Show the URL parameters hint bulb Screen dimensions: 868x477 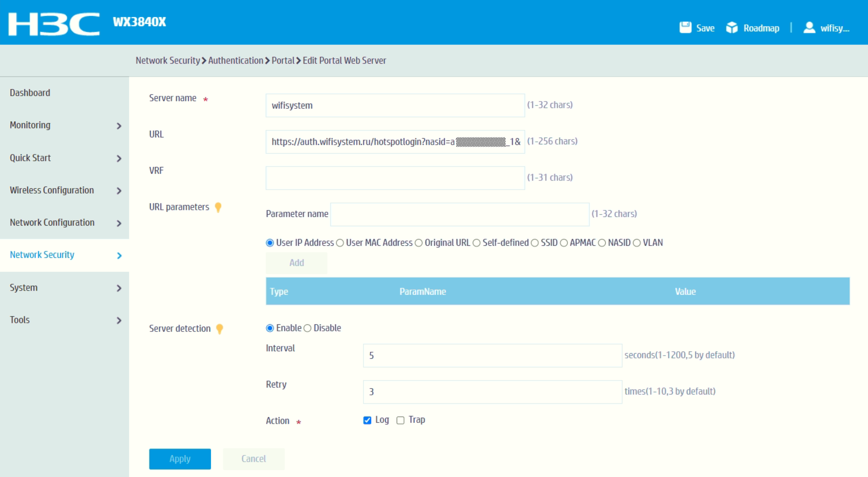tap(218, 207)
